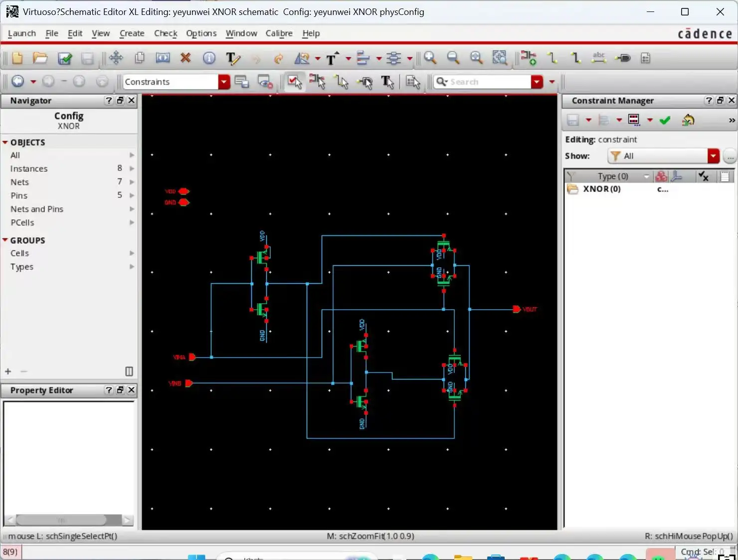This screenshot has height=560, width=738.
Task: Open the Create menu
Action: [132, 33]
